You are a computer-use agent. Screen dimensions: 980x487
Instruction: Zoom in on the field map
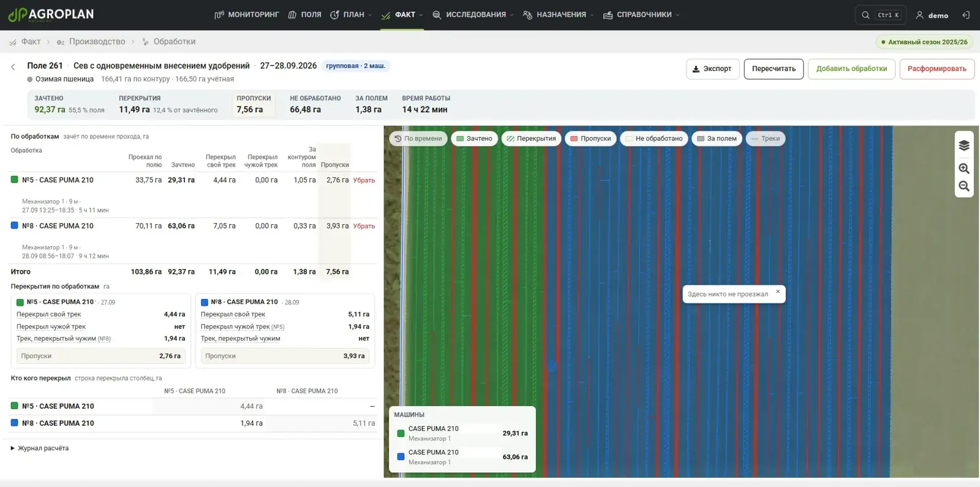964,168
